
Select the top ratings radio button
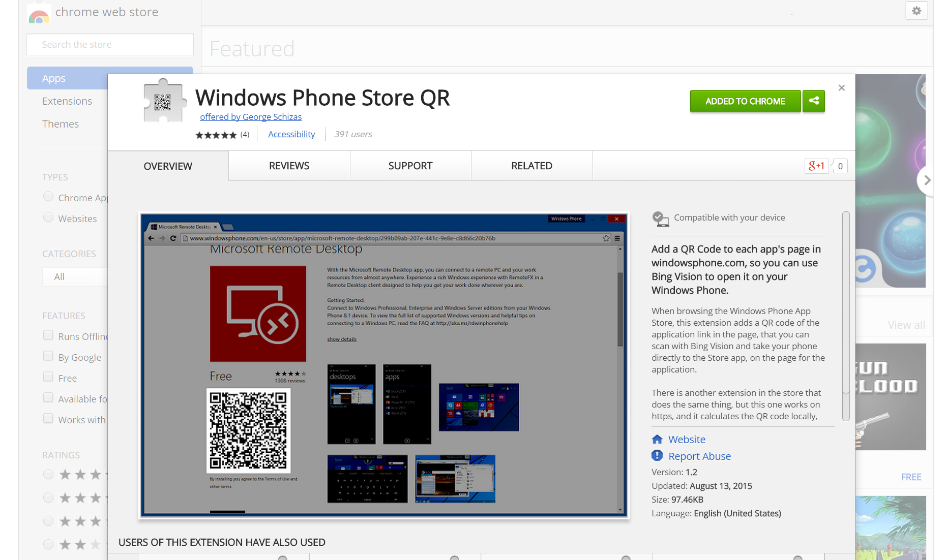48,474
